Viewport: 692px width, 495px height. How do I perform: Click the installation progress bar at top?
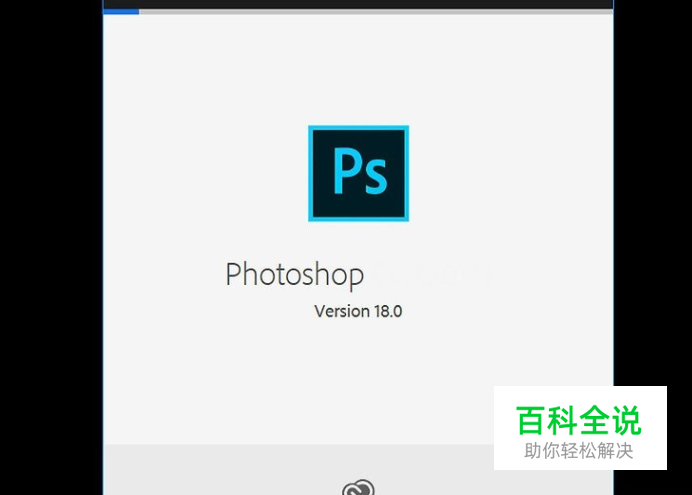(358, 12)
